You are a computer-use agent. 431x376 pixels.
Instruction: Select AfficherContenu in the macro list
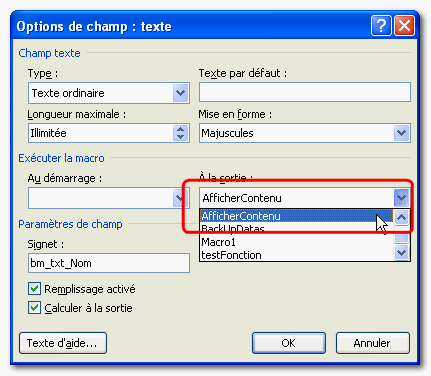(x=297, y=216)
